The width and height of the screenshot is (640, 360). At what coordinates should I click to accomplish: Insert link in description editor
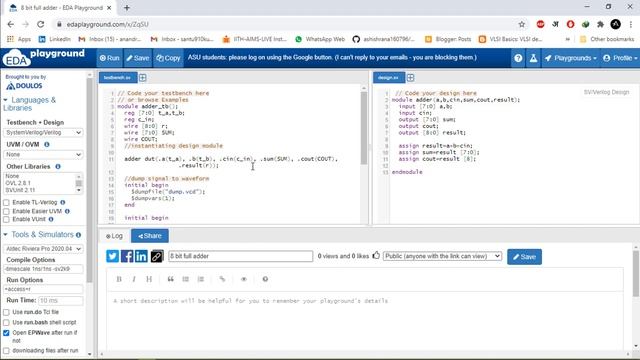(x=222, y=279)
